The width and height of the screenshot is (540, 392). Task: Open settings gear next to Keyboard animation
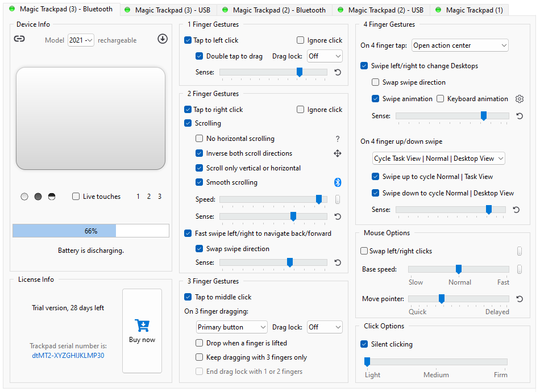coord(520,98)
